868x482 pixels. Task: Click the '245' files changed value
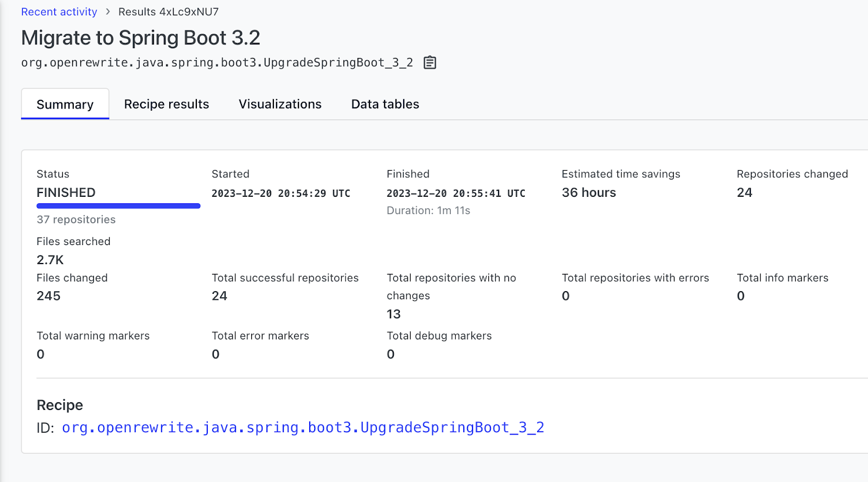49,296
